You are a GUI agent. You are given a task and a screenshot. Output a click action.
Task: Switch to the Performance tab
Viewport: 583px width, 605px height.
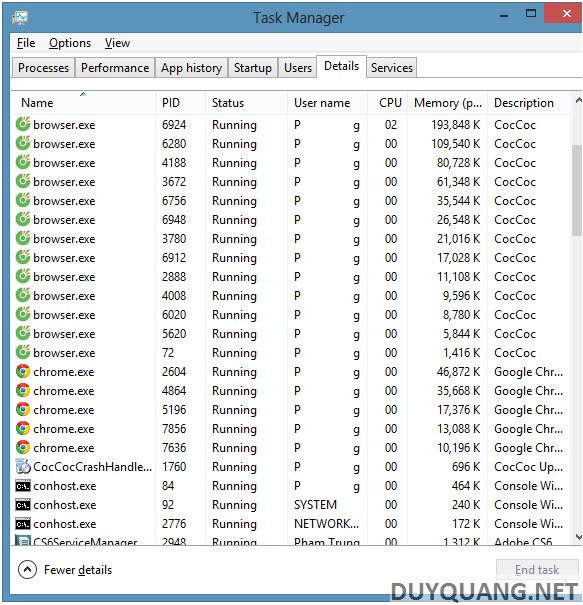coord(115,68)
